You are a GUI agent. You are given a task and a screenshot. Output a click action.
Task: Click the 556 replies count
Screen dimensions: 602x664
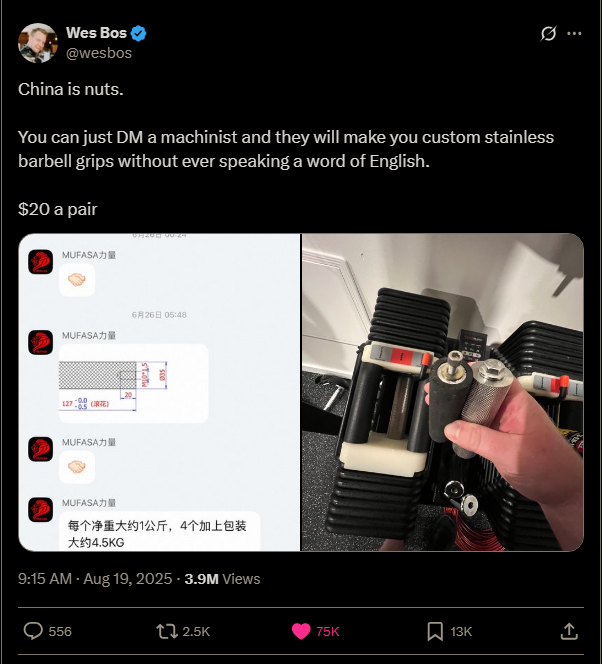(x=60, y=631)
